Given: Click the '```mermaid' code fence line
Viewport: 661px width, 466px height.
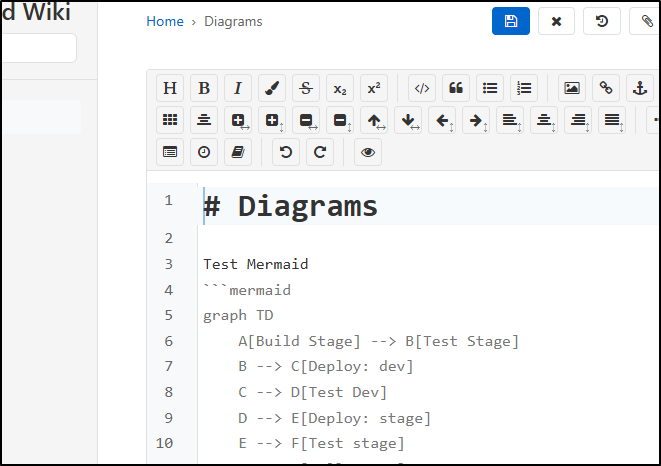Looking at the screenshot, I should click(247, 290).
